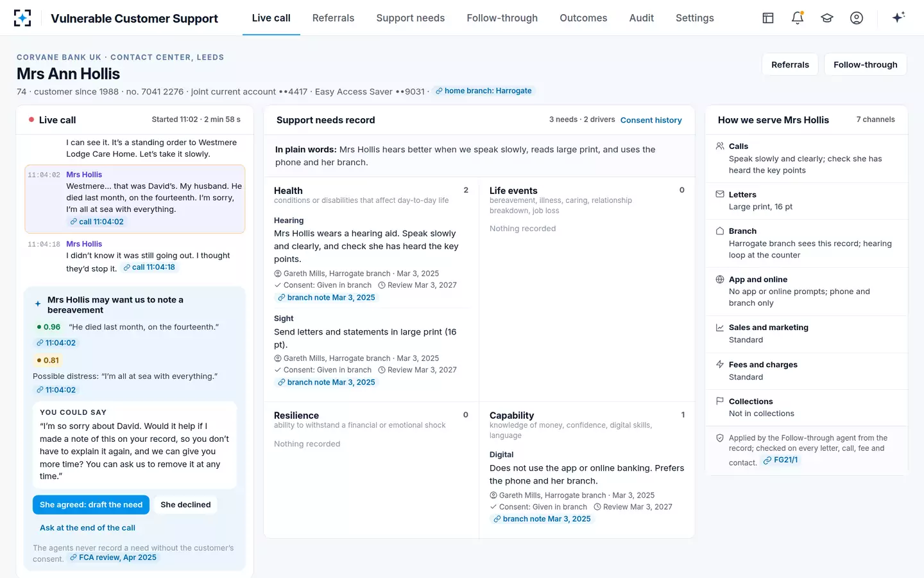924x578 pixels.
Task: Open the Audit tab
Action: pyautogui.click(x=641, y=18)
